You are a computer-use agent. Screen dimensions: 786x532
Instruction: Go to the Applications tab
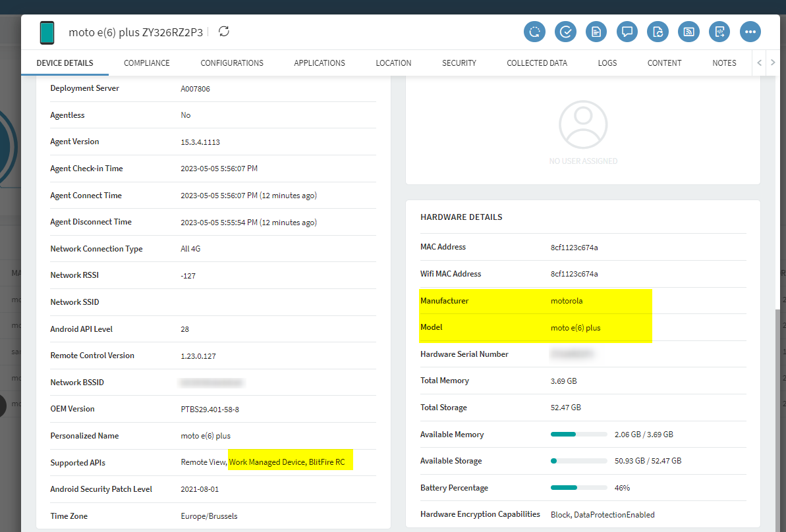tap(320, 63)
